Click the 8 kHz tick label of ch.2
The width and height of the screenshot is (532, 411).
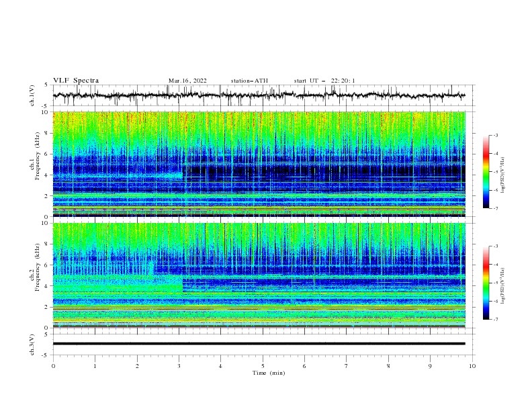[x=48, y=244]
